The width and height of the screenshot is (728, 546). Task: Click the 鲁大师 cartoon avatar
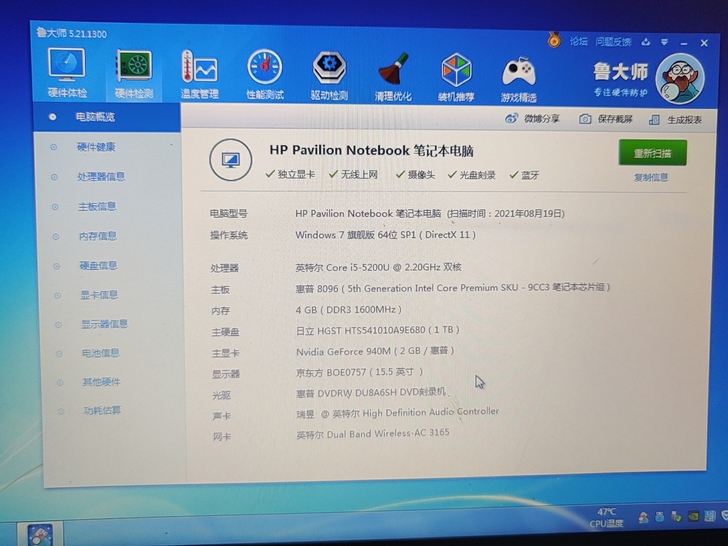tap(680, 78)
